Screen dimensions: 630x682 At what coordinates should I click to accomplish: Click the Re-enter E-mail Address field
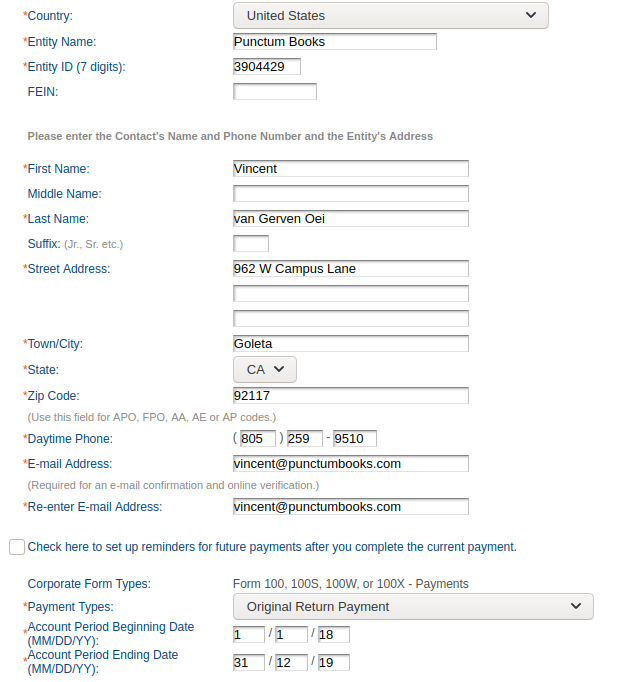coord(350,507)
